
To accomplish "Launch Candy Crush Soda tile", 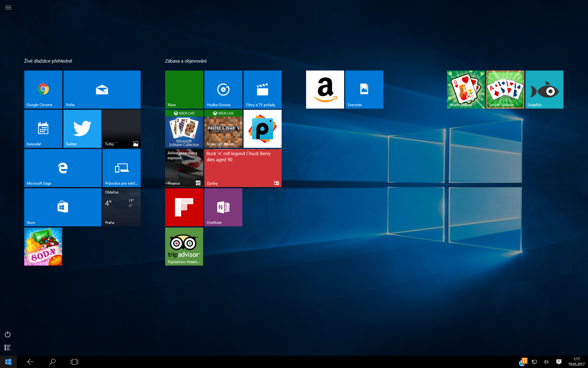I will 43,247.
